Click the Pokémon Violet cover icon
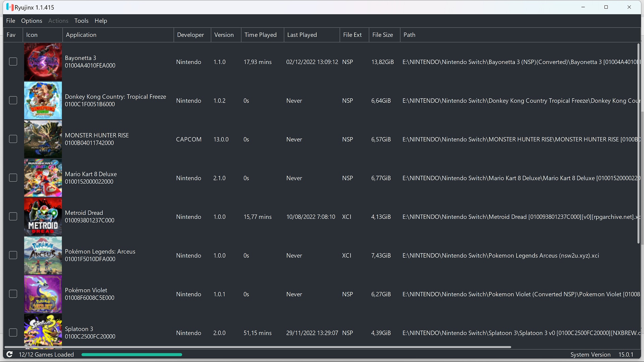The width and height of the screenshot is (644, 362). click(43, 294)
